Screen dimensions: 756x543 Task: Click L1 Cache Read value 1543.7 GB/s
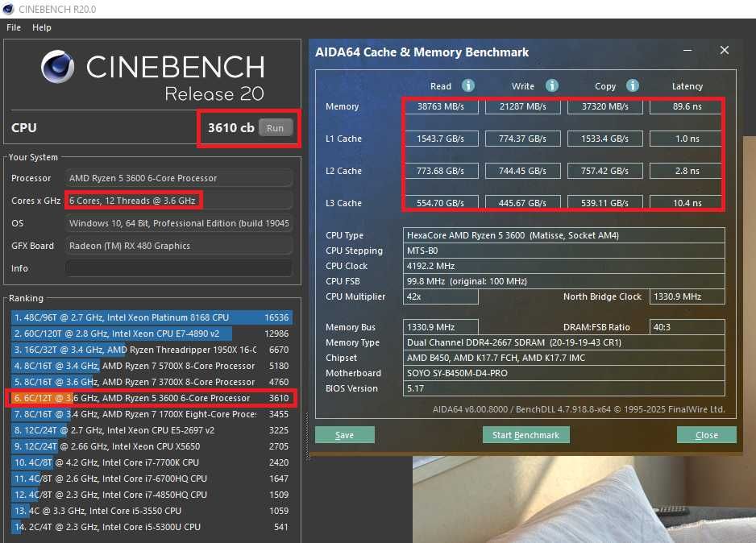click(441, 139)
